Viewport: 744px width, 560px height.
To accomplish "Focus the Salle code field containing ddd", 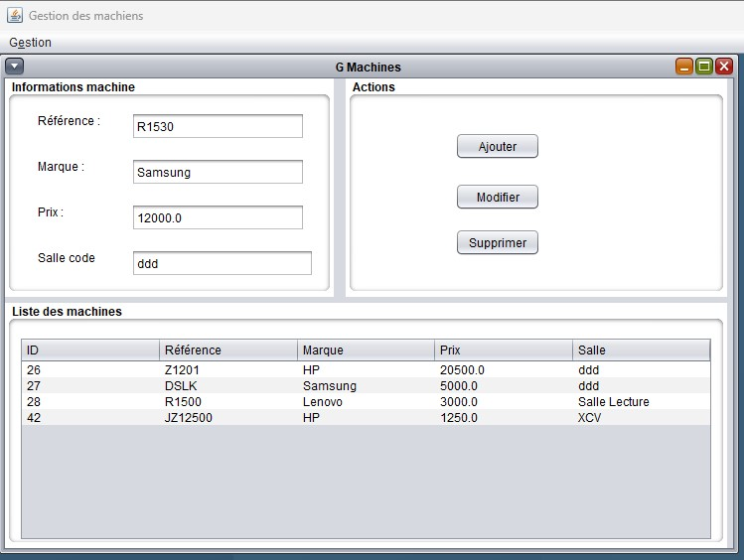I will point(223,263).
